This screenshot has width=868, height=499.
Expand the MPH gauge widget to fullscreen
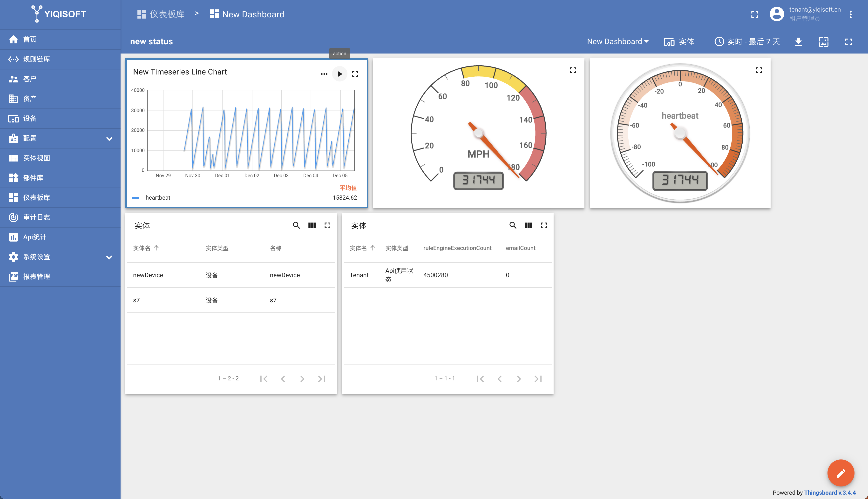[x=573, y=70]
